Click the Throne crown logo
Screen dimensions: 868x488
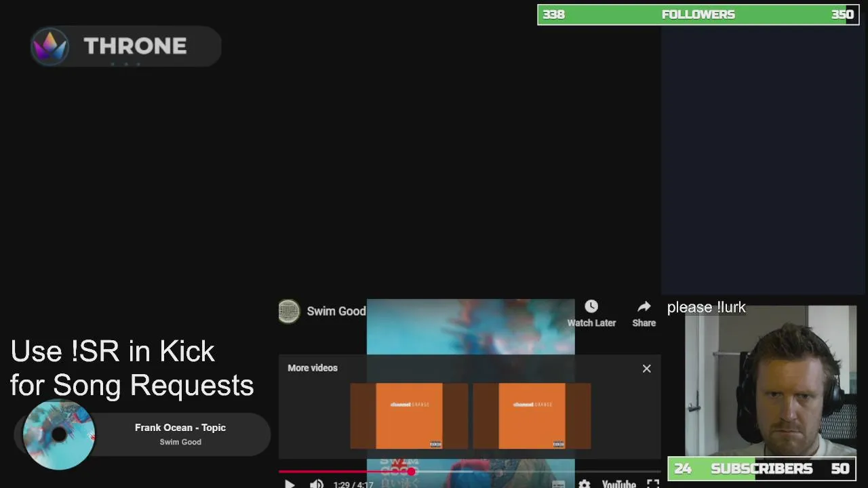coord(50,46)
